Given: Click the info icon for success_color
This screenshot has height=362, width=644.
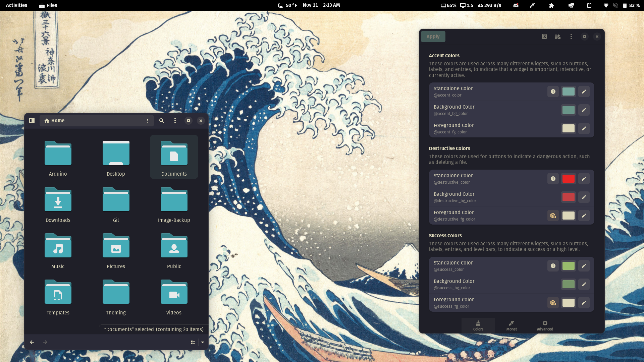Looking at the screenshot, I should pyautogui.click(x=553, y=266).
